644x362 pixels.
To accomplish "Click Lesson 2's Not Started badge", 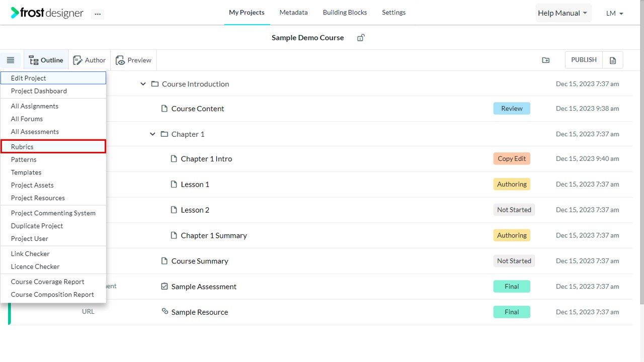I will point(514,210).
